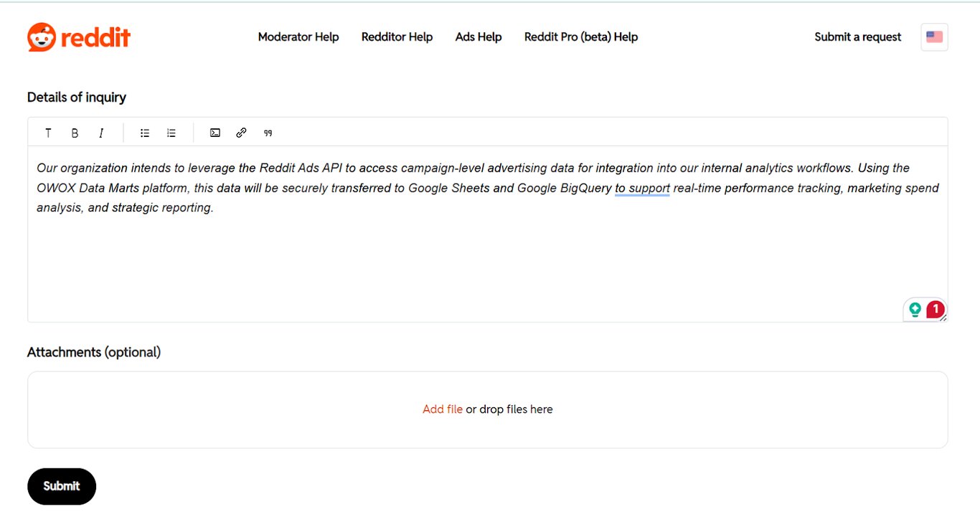Open Moderator Help menu
Viewport: 980px width, 527px height.
[x=298, y=37]
